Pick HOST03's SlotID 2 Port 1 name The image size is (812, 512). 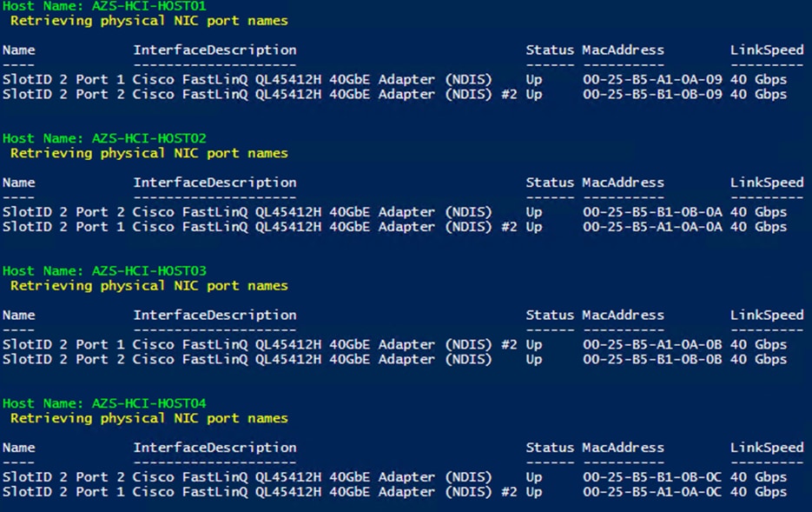pyautogui.click(x=63, y=344)
